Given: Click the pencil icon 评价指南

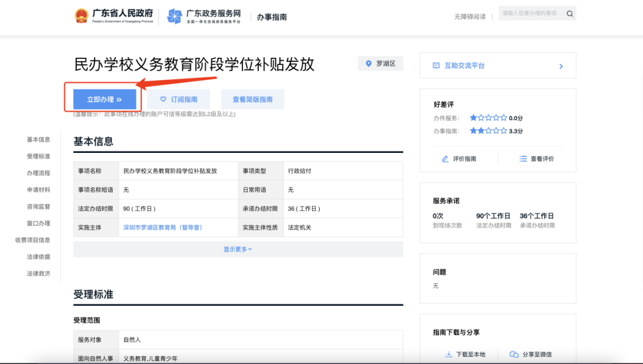Looking at the screenshot, I should [445, 159].
